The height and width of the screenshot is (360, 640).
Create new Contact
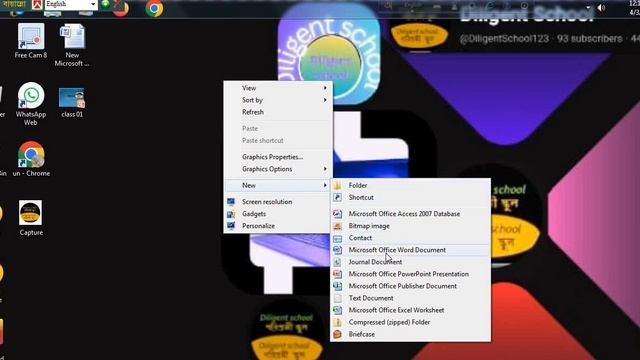pos(410,238)
